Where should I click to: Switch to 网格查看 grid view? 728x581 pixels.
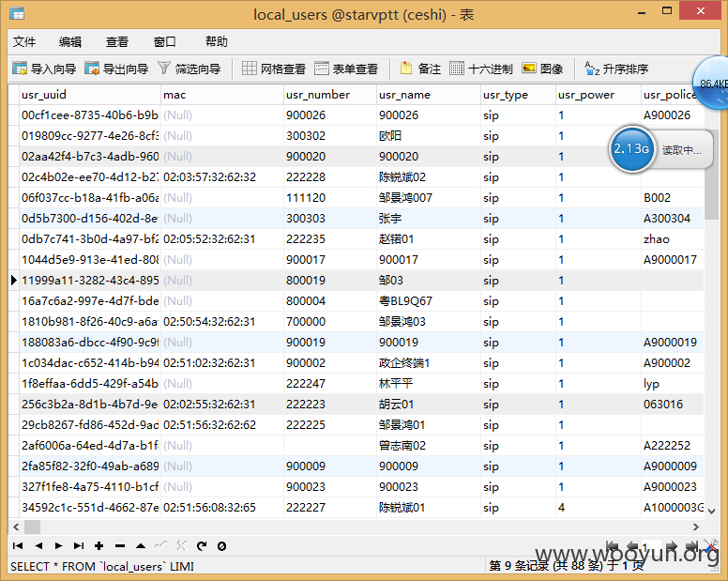pos(274,69)
